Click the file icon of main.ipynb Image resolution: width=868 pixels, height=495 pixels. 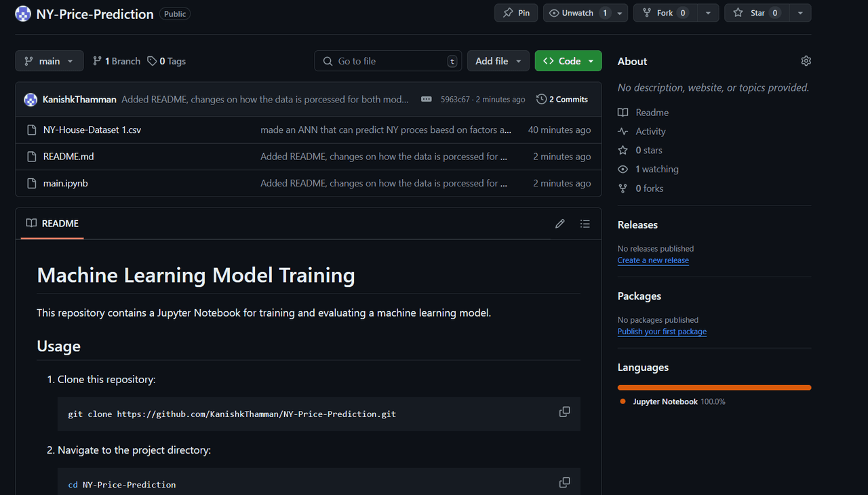(31, 183)
